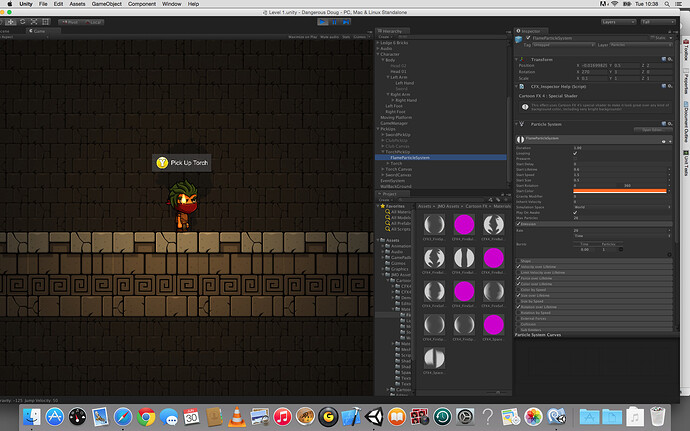Select the Inspector tab
The image size is (690, 431).
point(530,31)
